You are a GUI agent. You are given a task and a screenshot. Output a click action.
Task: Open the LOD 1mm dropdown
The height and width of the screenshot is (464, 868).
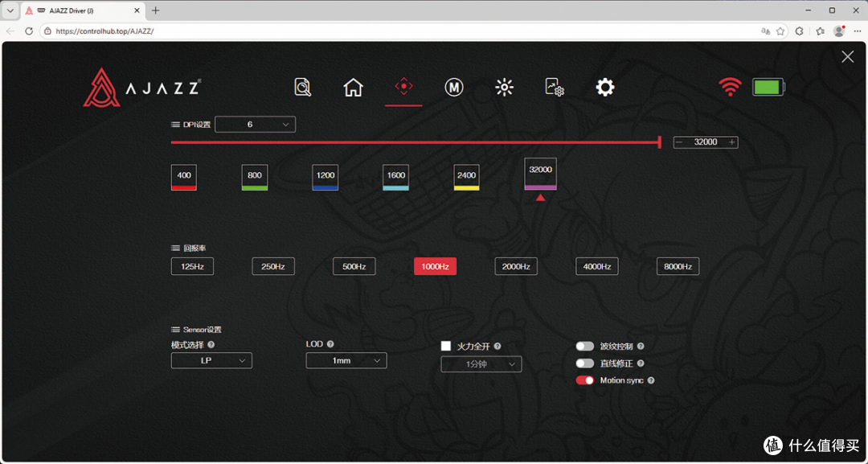click(346, 360)
